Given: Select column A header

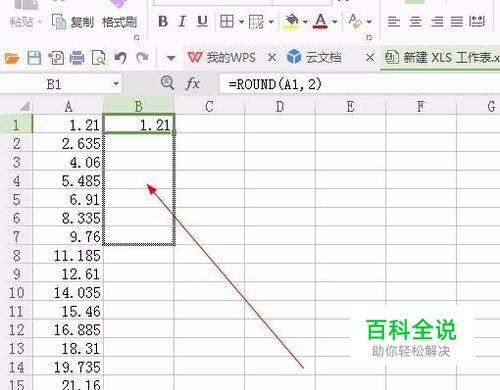Looking at the screenshot, I should tap(68, 107).
